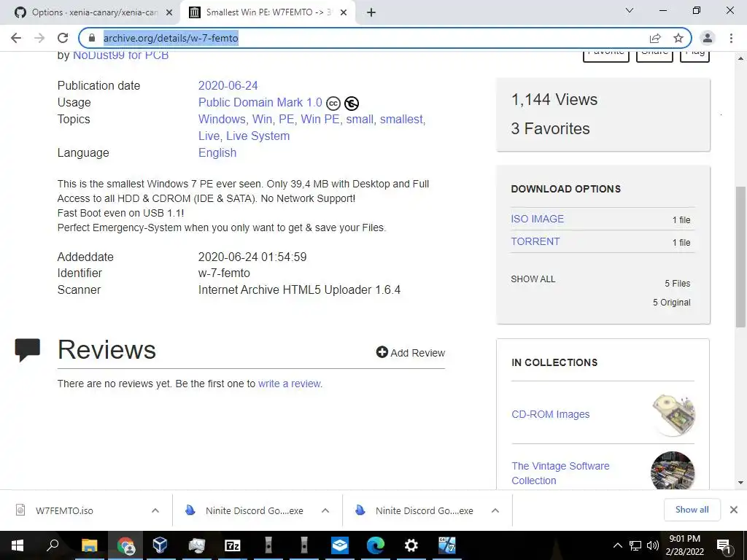Image resolution: width=747 pixels, height=560 pixels.
Task: Click the 3 Favorites text
Action: coord(550,128)
